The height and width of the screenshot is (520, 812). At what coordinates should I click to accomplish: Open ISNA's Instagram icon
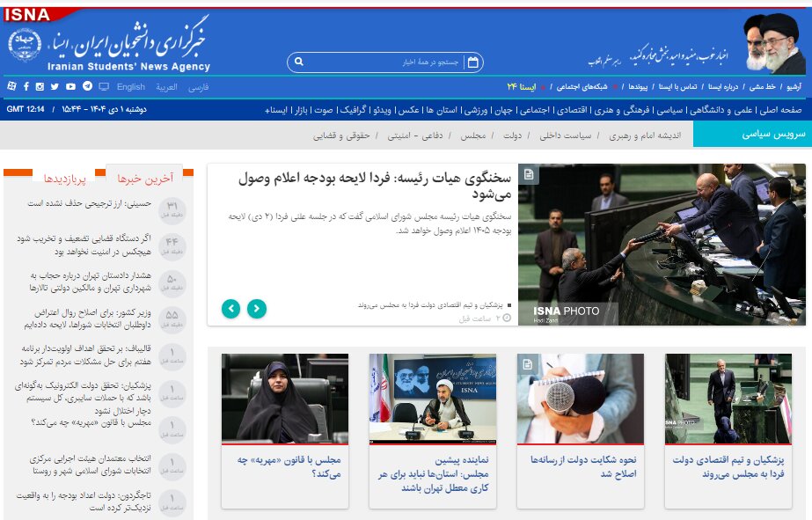(39, 85)
